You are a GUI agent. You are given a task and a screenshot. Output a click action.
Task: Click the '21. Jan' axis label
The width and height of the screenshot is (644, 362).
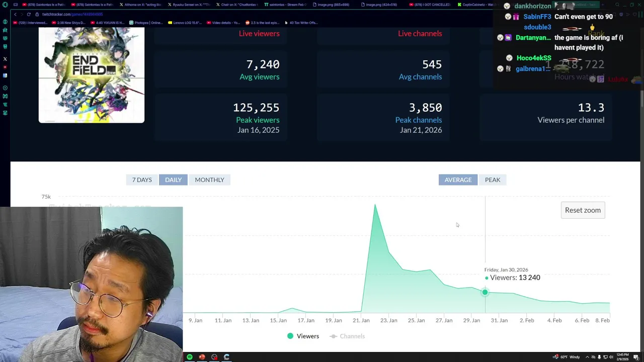tap(361, 320)
